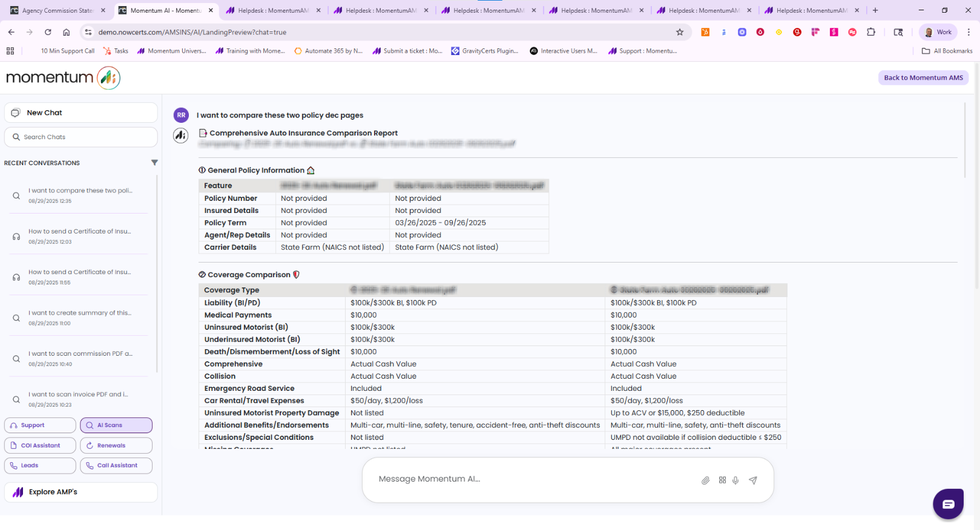The image size is (980, 530).
Task: Open 10 Min Support Call bookmark
Action: point(67,51)
